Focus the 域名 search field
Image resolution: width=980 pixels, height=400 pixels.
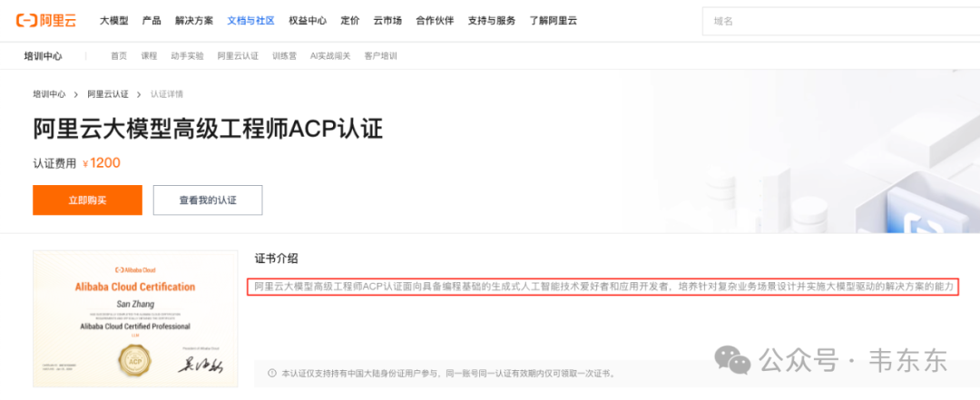840,21
